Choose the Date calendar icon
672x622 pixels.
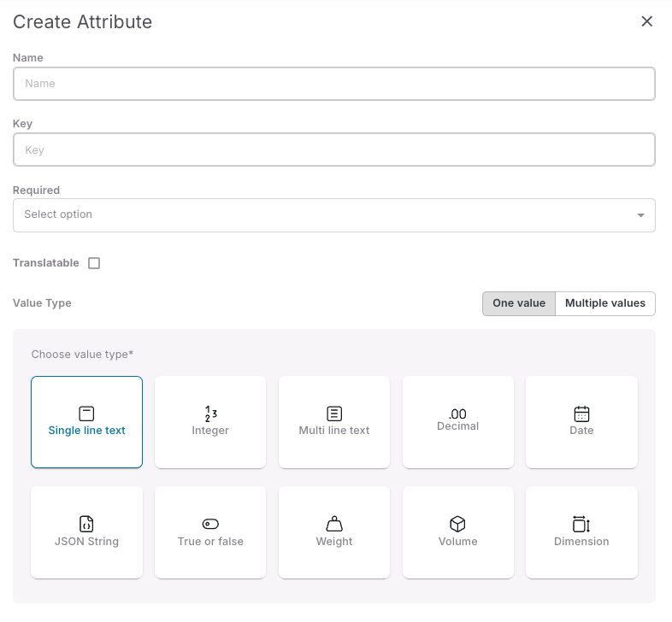(x=581, y=414)
